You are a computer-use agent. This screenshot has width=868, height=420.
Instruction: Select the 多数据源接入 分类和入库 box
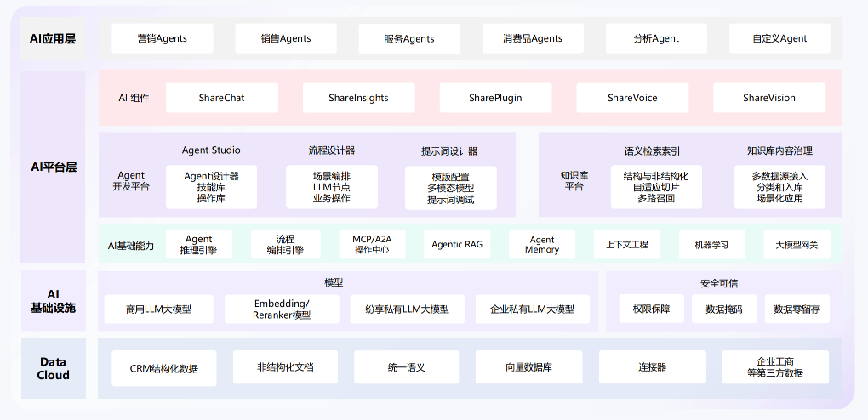click(779, 187)
